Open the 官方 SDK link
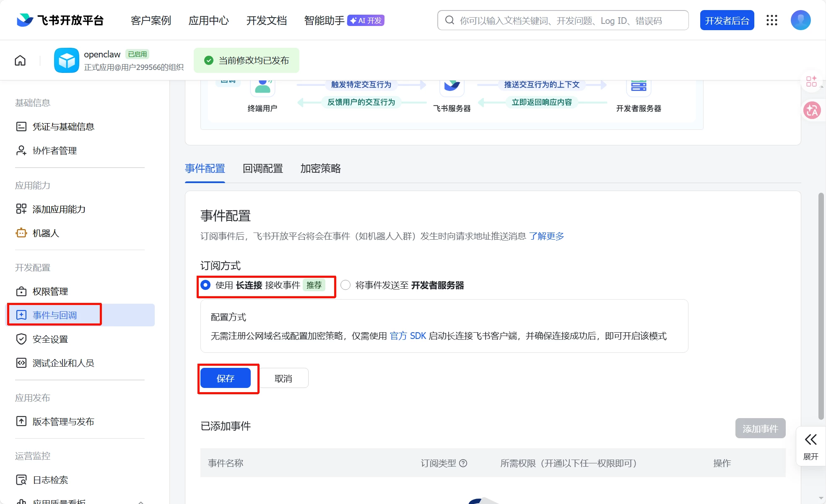826x504 pixels. pyautogui.click(x=408, y=336)
